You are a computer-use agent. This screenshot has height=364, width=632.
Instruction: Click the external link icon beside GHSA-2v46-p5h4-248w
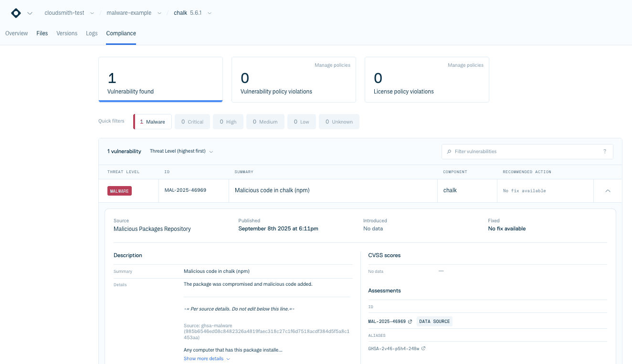click(x=423, y=348)
